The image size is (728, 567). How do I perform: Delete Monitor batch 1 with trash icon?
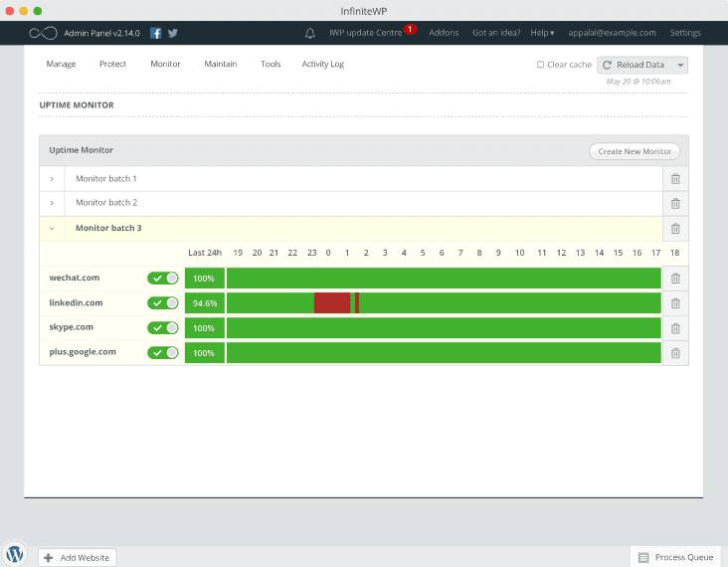pos(675,179)
